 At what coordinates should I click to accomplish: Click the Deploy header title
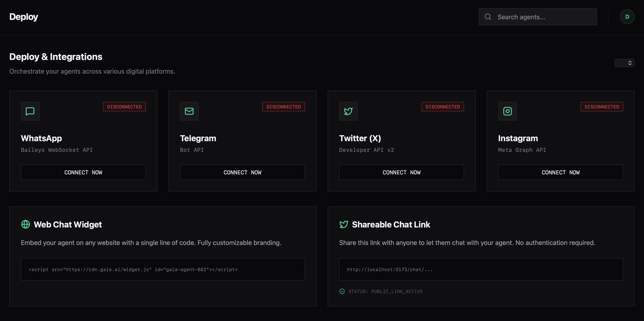pos(24,17)
